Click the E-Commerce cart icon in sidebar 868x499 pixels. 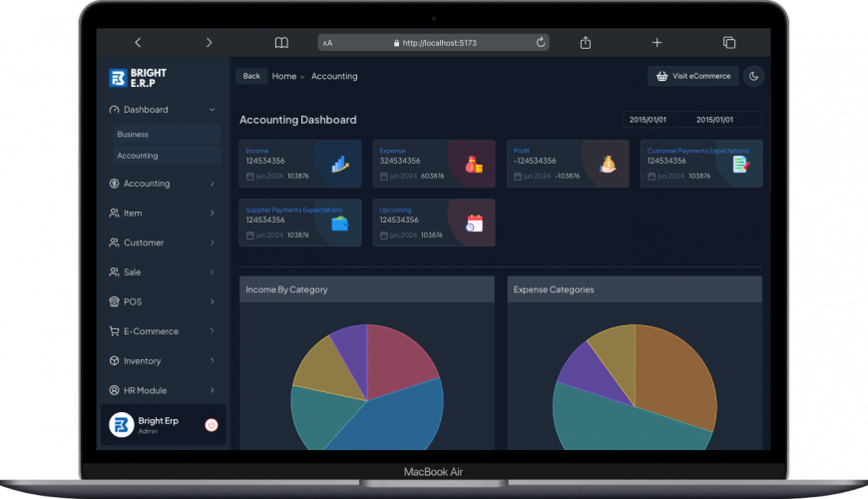click(x=114, y=331)
